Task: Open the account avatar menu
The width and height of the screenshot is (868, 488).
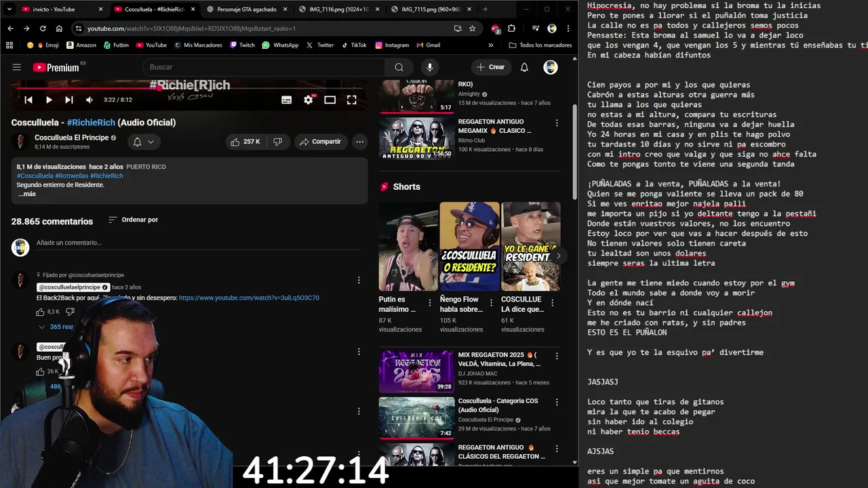Action: (551, 67)
